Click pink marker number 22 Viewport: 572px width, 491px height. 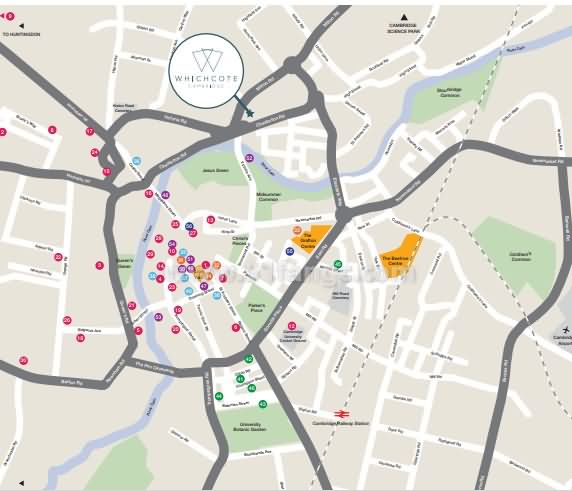[58, 257]
